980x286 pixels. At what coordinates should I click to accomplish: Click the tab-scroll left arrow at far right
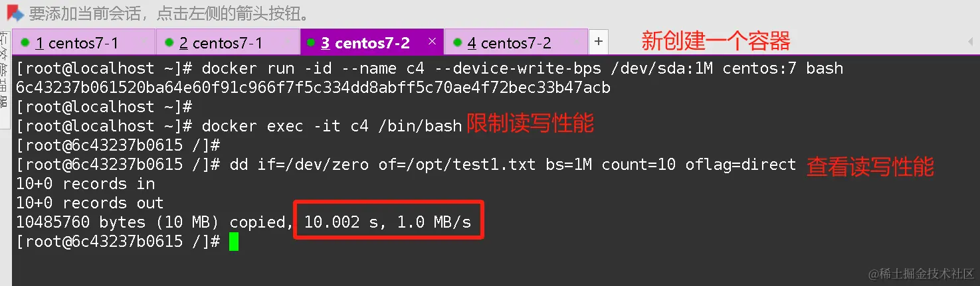point(971,42)
